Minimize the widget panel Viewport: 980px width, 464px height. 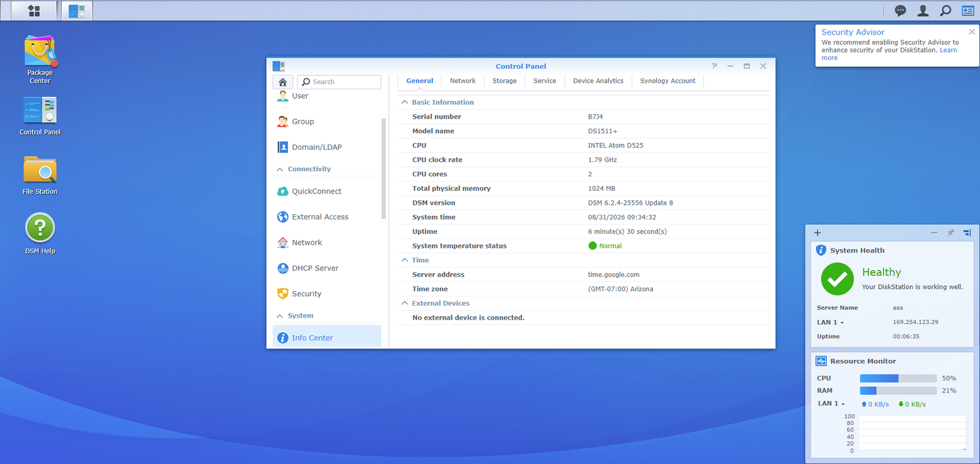click(x=934, y=233)
